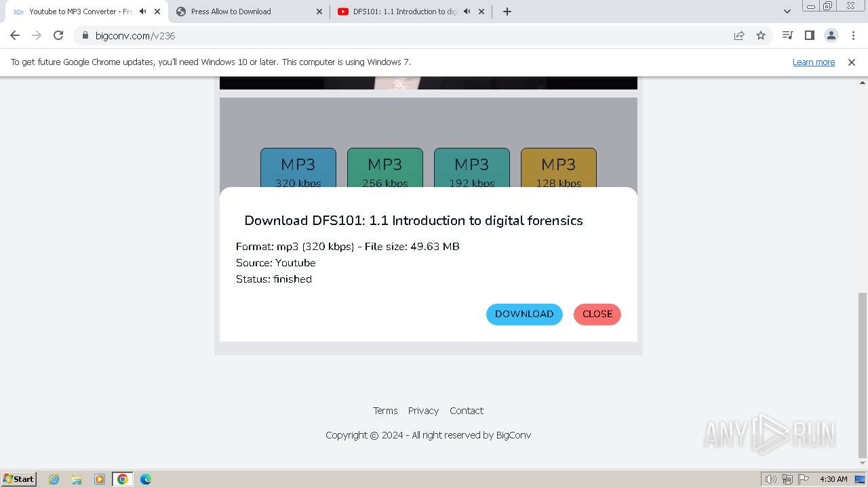Click the browser Back arrow
Viewport: 868px width, 488px height.
pyautogui.click(x=15, y=35)
